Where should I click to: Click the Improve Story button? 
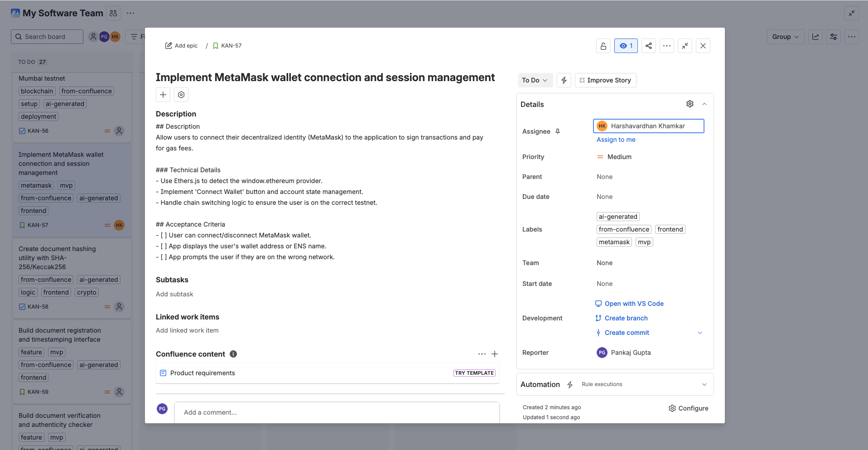[606, 80]
